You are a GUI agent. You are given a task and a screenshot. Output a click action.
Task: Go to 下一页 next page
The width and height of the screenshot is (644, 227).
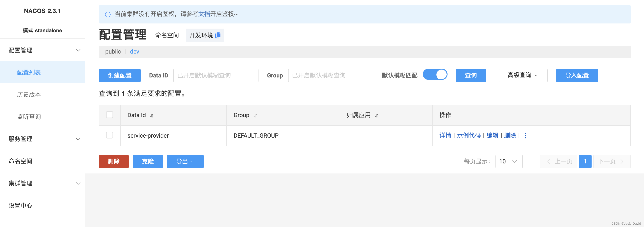[612, 162]
